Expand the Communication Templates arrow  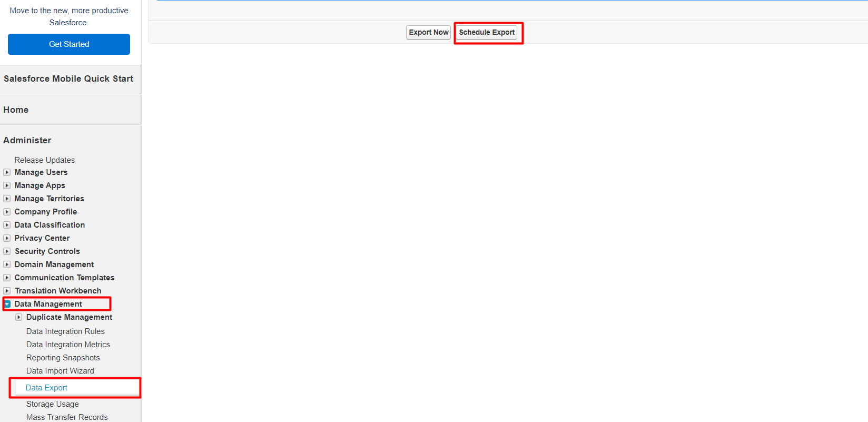[x=7, y=278]
